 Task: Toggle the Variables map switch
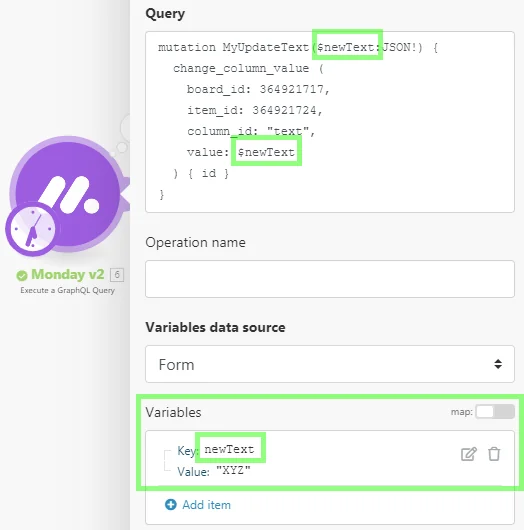495,412
